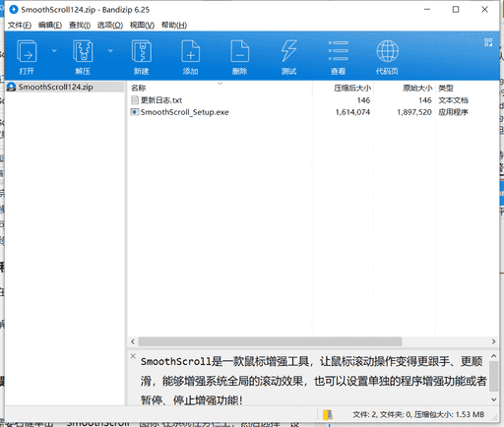Click the zip icon beside SmoothScroll124.zip tree item
This screenshot has width=504, height=427.
[12, 87]
